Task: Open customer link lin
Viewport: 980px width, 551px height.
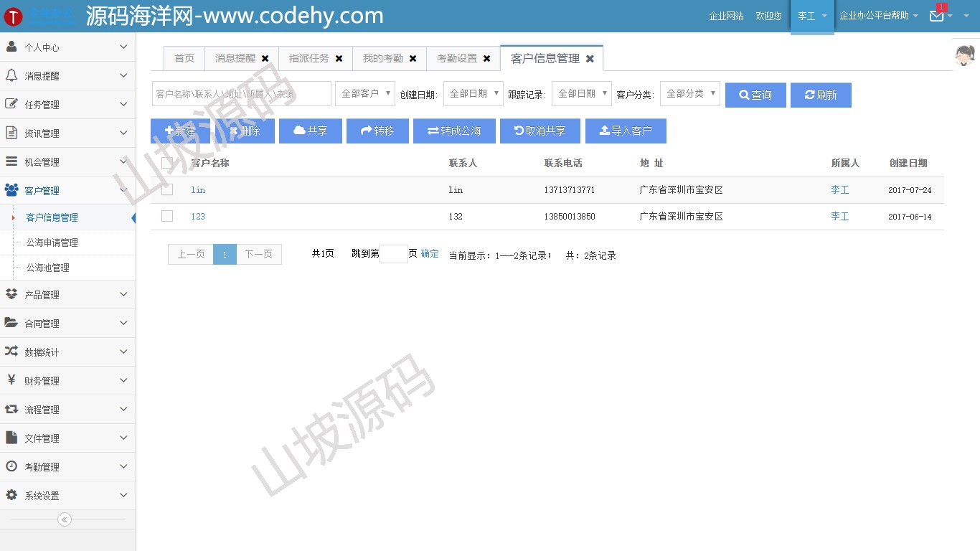Action: pos(198,190)
